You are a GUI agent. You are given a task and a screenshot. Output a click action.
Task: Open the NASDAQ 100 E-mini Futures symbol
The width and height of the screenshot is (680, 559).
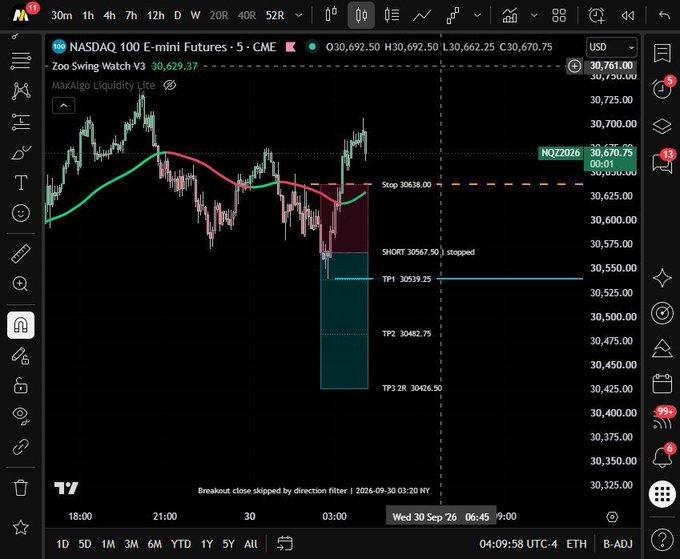pyautogui.click(x=172, y=47)
